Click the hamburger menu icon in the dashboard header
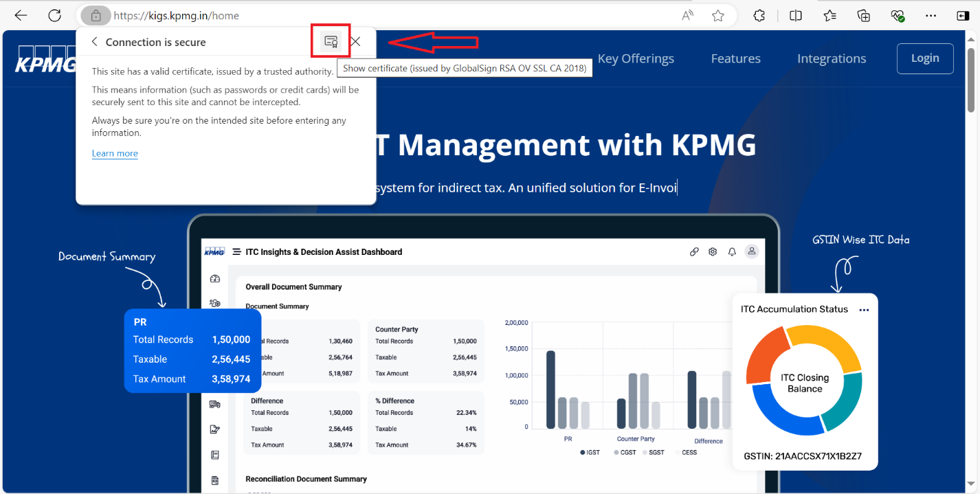Viewport: 980px width, 494px height. [x=236, y=251]
